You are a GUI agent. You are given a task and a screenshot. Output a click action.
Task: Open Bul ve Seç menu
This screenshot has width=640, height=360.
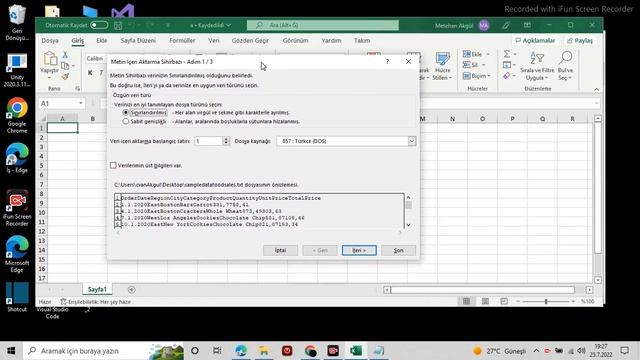point(565,67)
